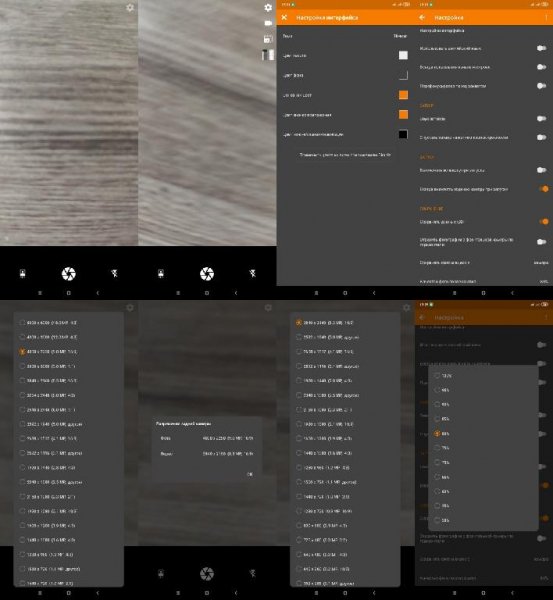This screenshot has width=553, height=600.
Task: Toggle the switch on the two-line settings row
Action: click(542, 242)
